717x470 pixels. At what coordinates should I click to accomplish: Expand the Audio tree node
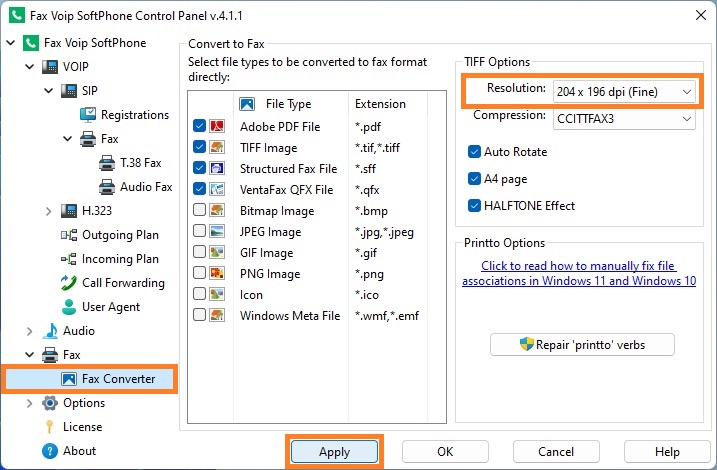30,331
